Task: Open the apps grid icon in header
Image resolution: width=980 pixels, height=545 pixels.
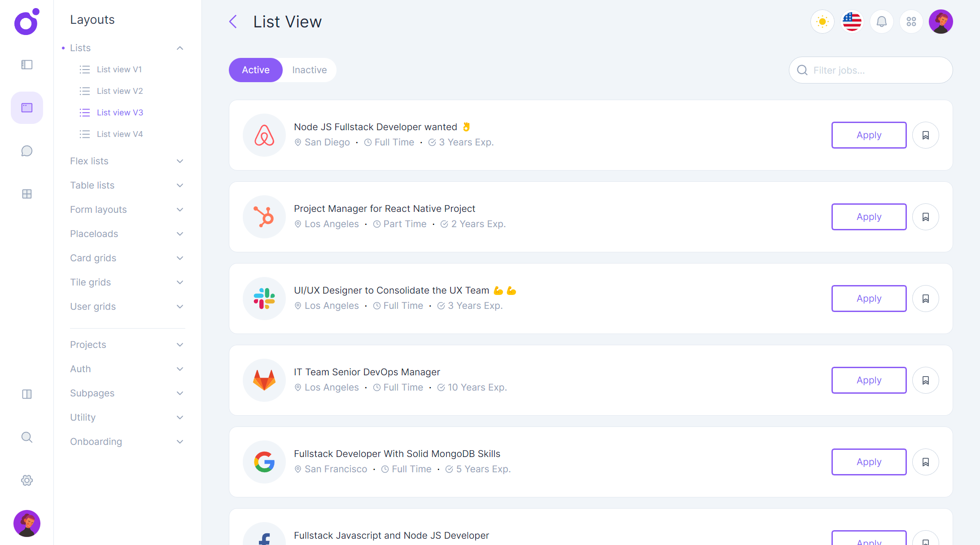Action: 911,21
